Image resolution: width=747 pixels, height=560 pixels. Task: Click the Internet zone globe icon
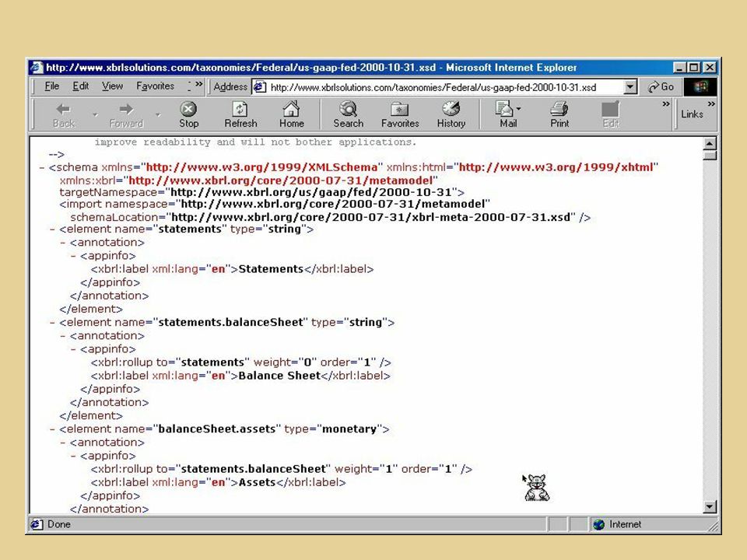[x=599, y=524]
